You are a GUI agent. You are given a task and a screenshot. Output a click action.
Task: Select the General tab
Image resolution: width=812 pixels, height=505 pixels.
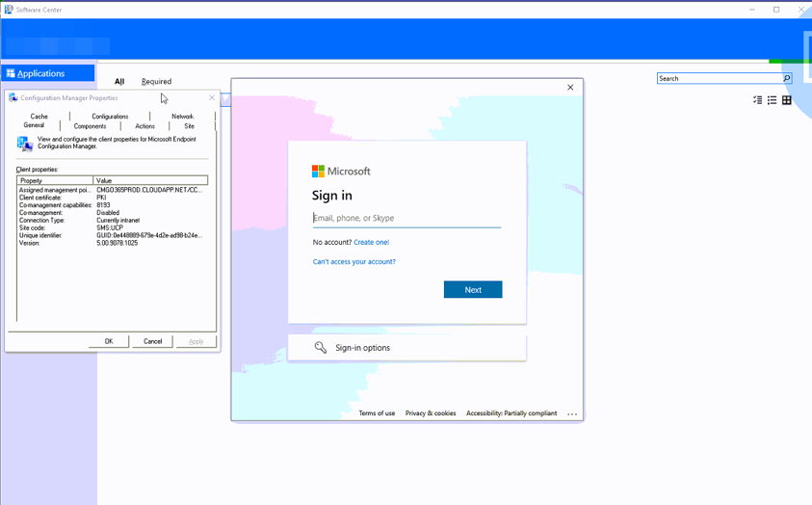(x=34, y=125)
